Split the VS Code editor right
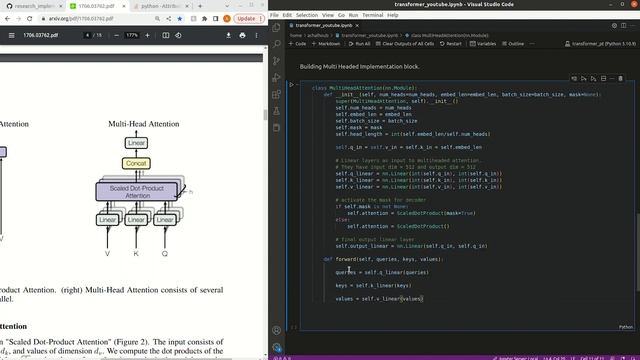Screen dimensions: 640x360 [x=624, y=25]
